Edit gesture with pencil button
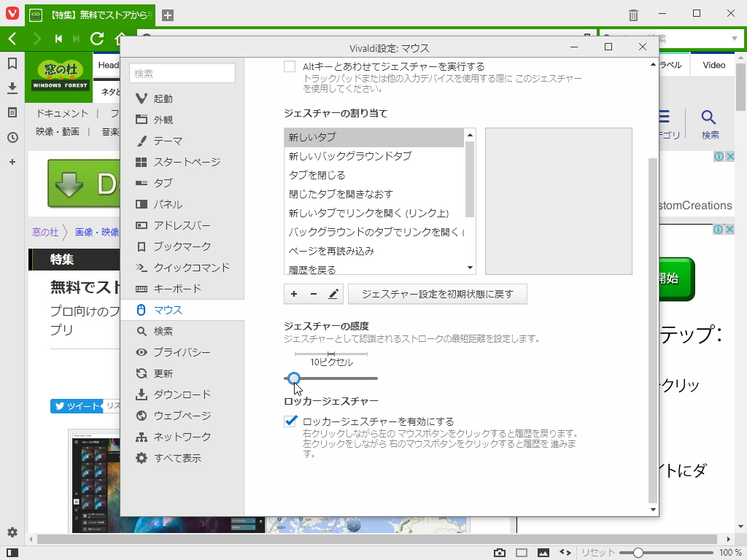 click(x=333, y=295)
